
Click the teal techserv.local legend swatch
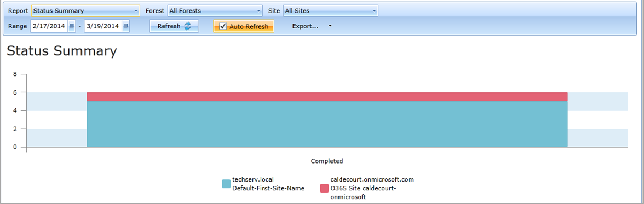point(226,184)
